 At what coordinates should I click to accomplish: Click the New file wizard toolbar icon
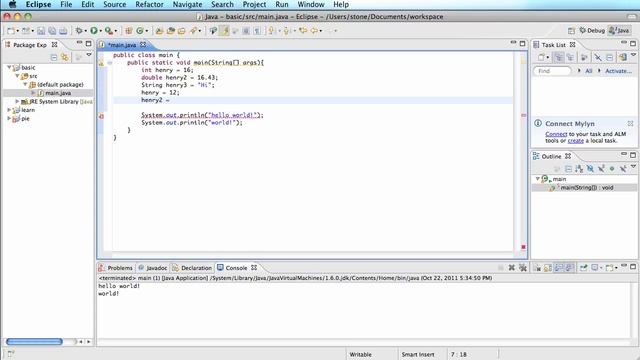click(x=11, y=31)
